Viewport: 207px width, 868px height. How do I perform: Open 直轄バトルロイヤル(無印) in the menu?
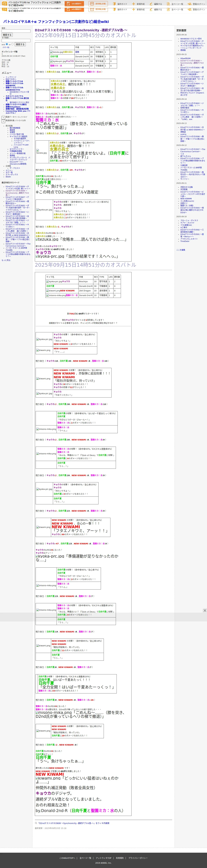coord(16,104)
